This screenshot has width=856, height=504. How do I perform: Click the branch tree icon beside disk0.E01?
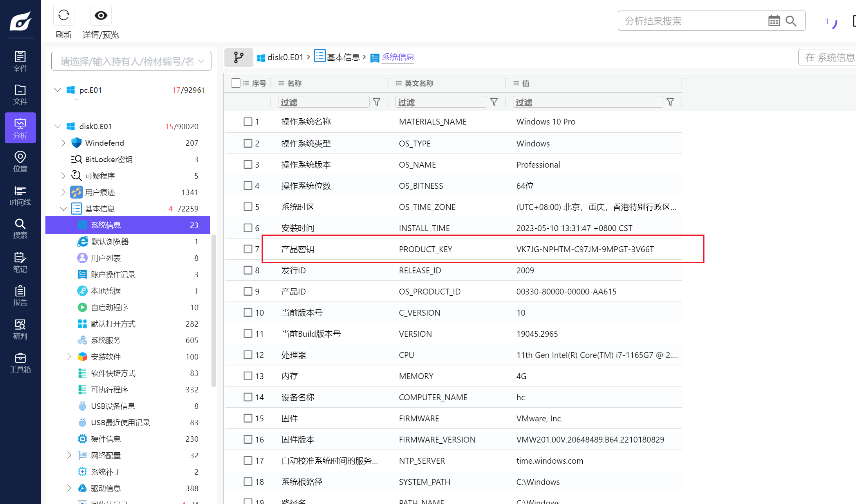[238, 58]
